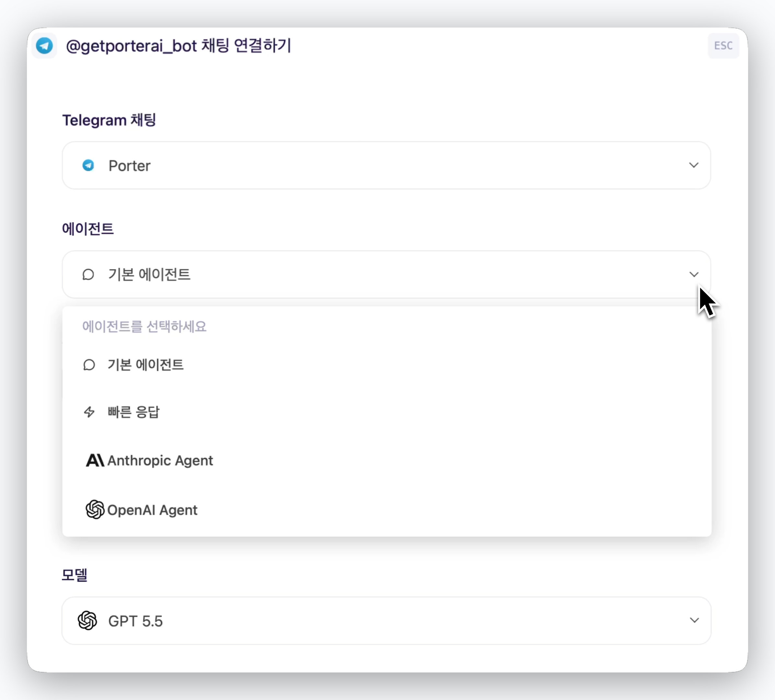The height and width of the screenshot is (700, 775).
Task: Choose 빠른 응답 from the agent list
Action: tap(387, 412)
